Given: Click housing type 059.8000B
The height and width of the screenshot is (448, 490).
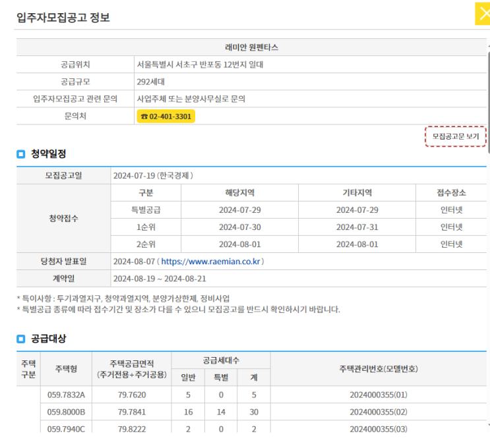Looking at the screenshot, I should click(66, 412).
